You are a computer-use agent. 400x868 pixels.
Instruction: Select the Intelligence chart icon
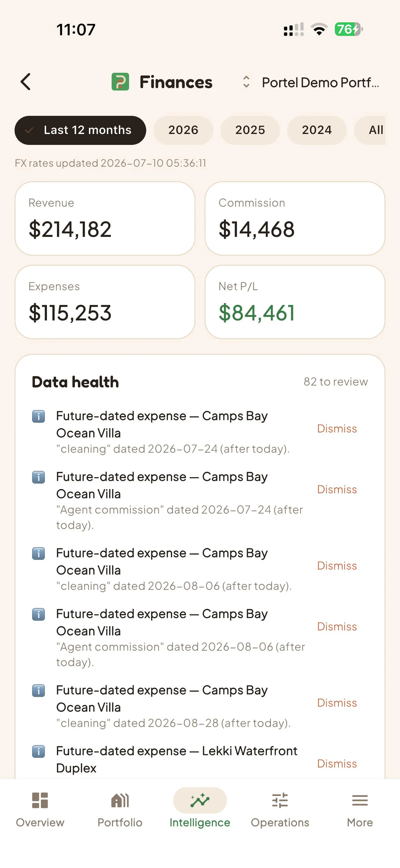click(200, 800)
